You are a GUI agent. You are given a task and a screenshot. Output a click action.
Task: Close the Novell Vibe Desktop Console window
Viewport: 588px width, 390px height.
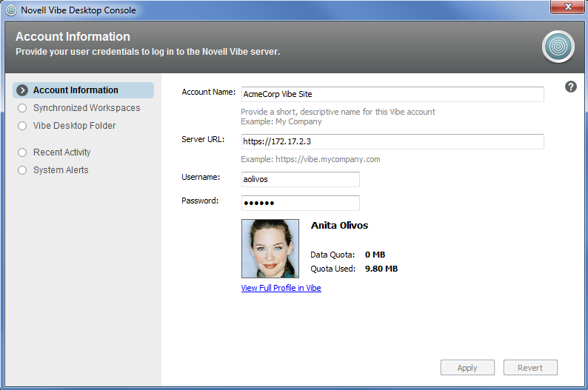567,7
